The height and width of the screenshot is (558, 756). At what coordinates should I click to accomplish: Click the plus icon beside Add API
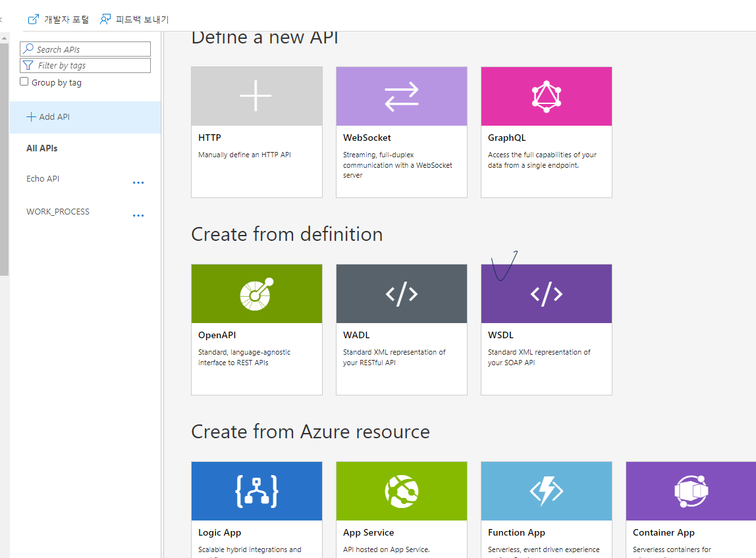(x=31, y=116)
